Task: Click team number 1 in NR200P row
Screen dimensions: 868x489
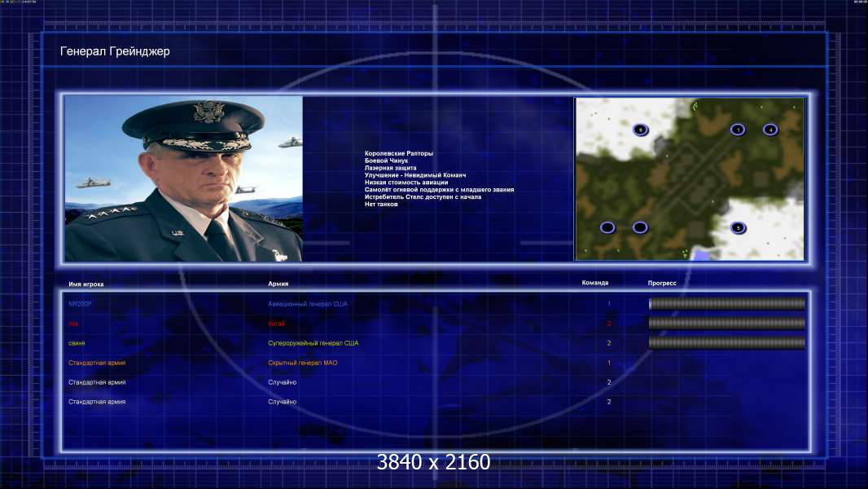Action: 609,304
